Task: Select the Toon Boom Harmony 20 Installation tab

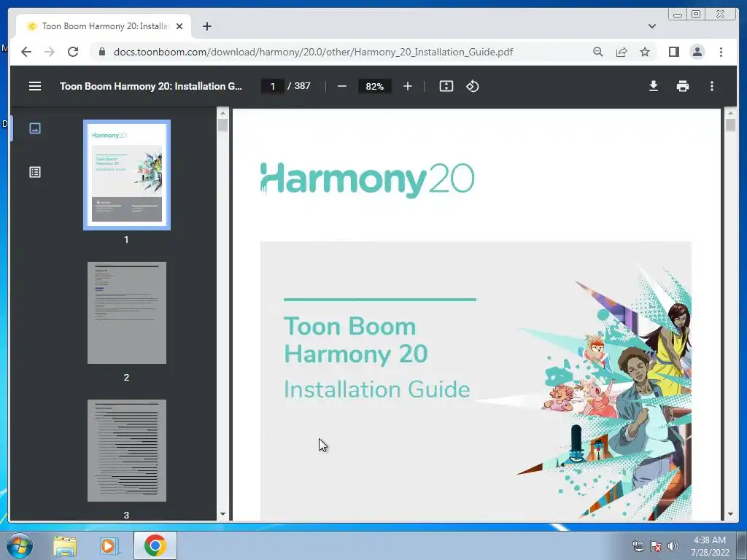Action: [x=104, y=26]
